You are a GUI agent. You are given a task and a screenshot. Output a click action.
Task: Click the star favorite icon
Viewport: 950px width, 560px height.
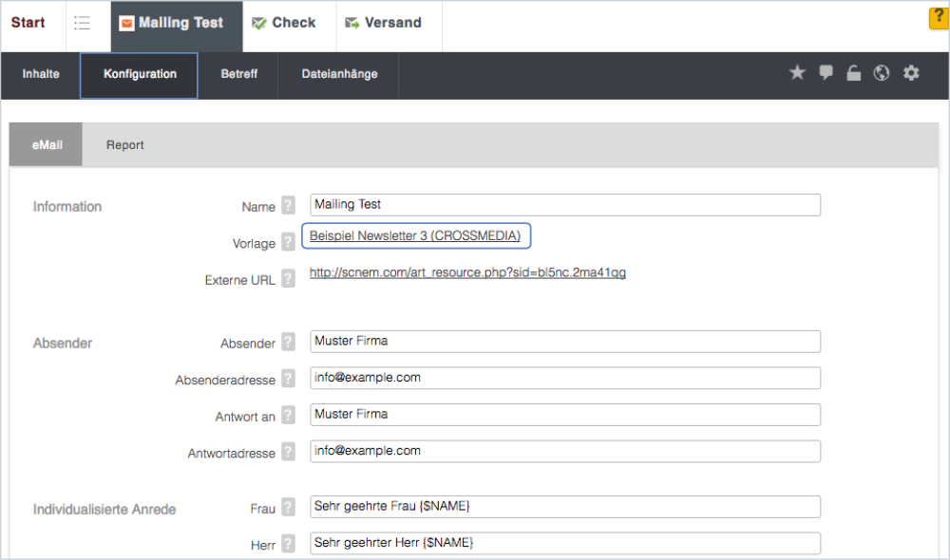(x=797, y=73)
